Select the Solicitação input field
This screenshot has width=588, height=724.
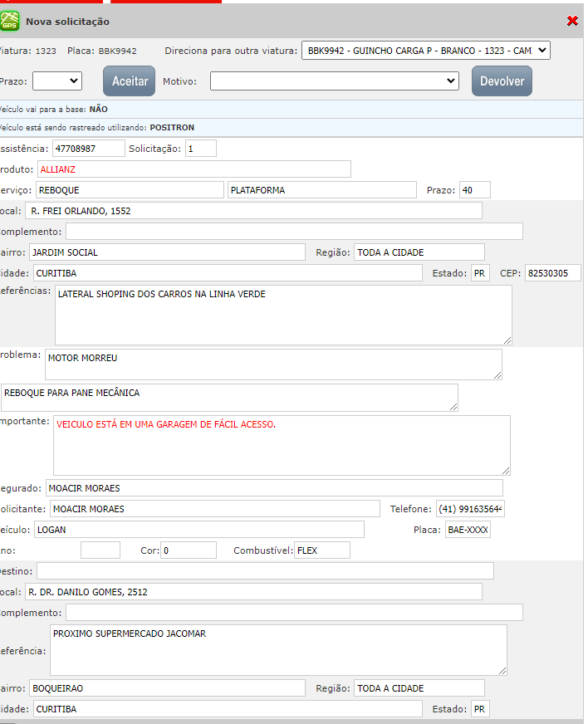199,149
